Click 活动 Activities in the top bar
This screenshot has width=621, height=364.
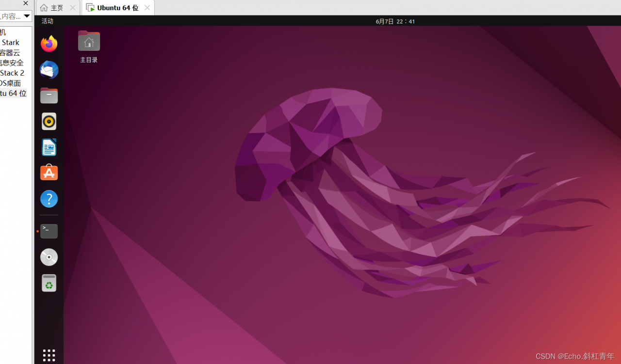48,21
